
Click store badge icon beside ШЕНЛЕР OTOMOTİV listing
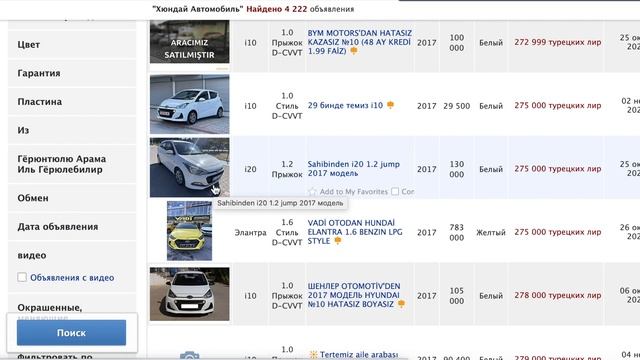pos(401,304)
